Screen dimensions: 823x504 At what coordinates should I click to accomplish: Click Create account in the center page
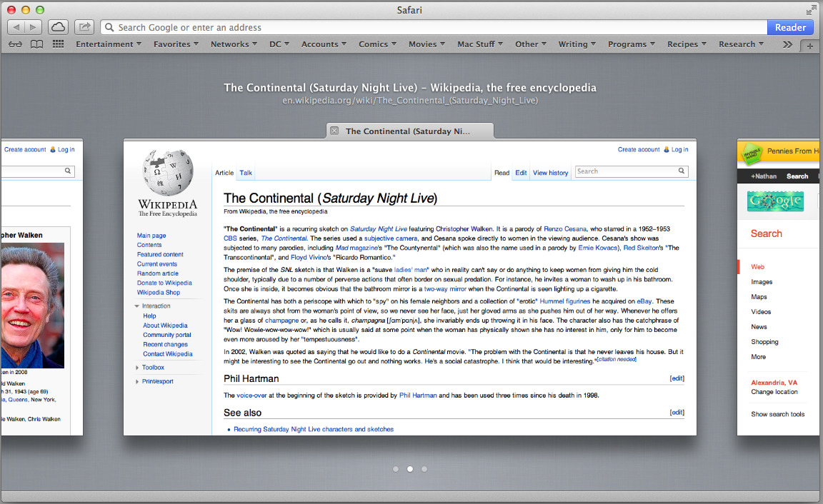tap(638, 149)
